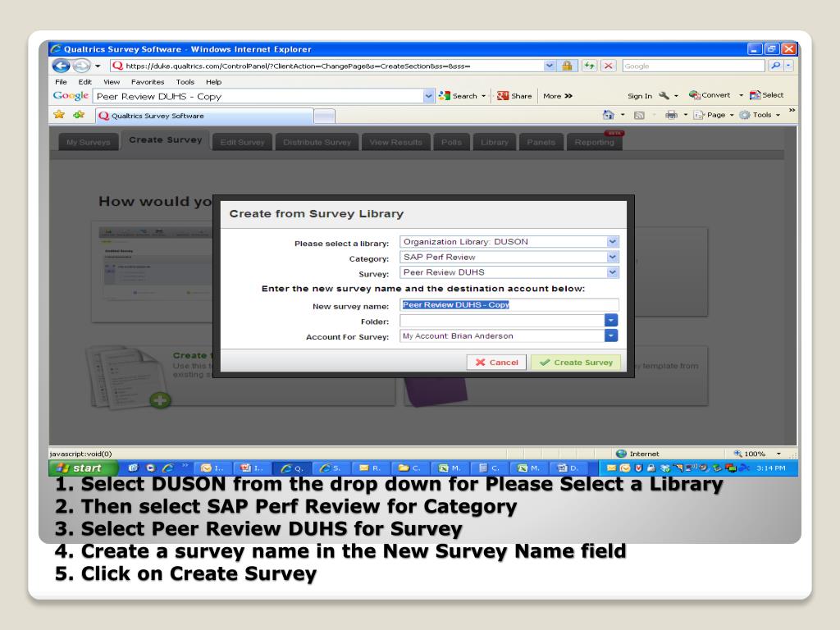Open a new blank browser tab
This screenshot has width=840, height=630.
324,116
